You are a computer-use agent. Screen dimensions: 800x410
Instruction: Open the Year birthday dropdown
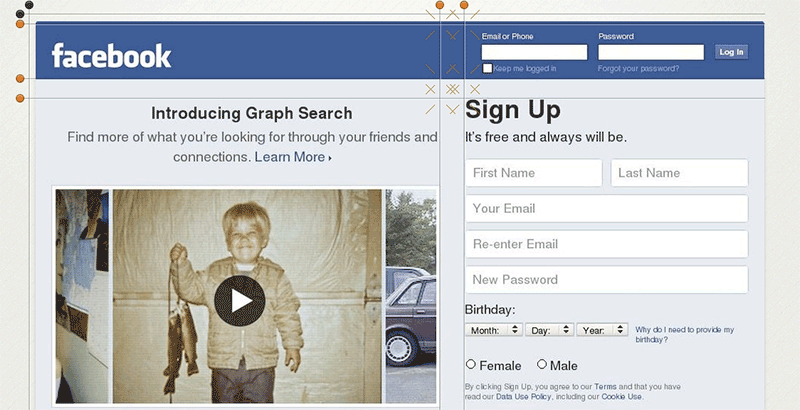(602, 330)
